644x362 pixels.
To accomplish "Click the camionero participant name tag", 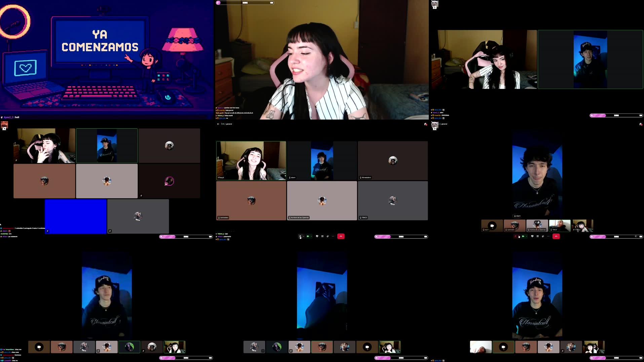I will [x=223, y=218].
